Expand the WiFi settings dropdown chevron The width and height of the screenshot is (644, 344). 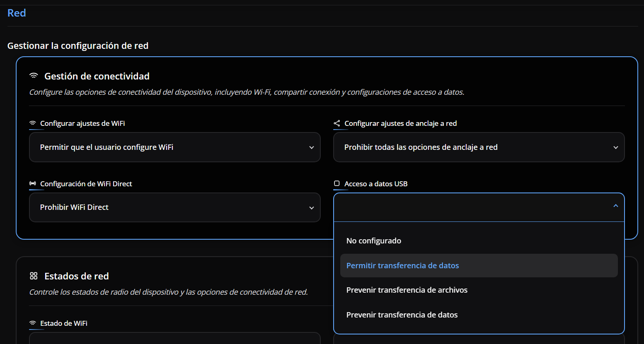312,147
